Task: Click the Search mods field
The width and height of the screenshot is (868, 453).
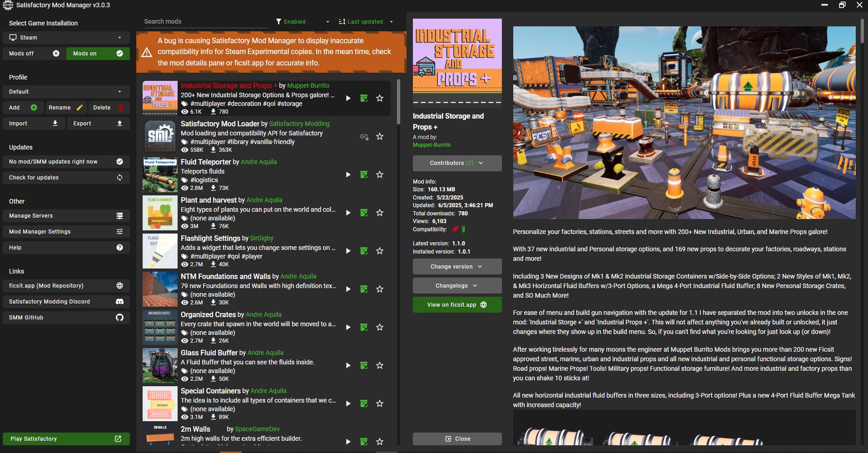Action: (205, 21)
